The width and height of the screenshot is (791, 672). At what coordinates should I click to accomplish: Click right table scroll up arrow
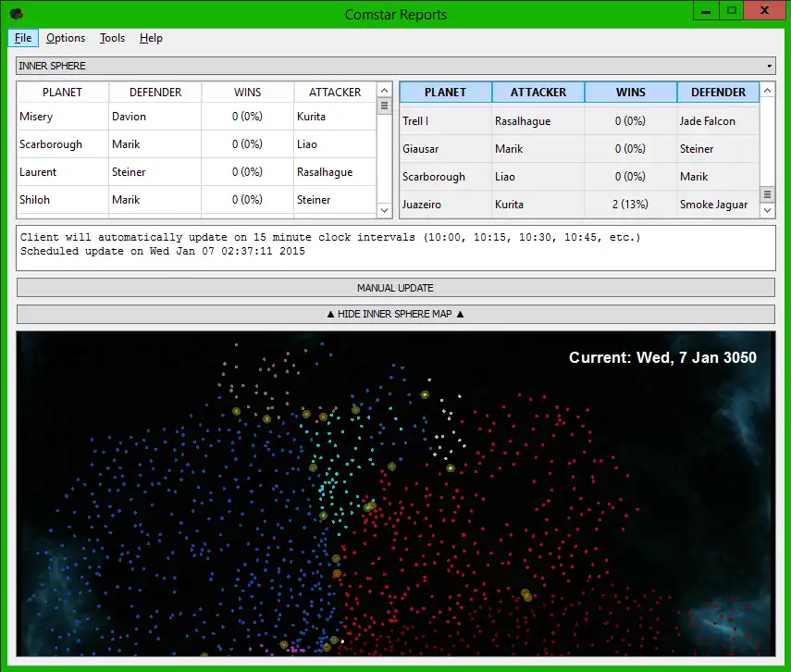coord(767,91)
